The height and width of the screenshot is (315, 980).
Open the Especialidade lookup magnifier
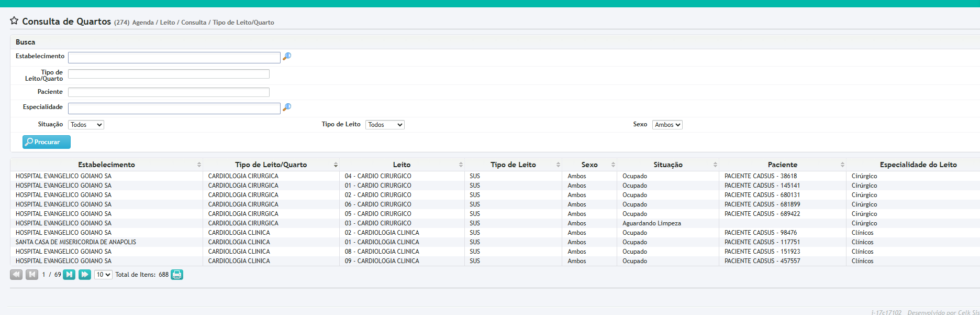[x=287, y=107]
